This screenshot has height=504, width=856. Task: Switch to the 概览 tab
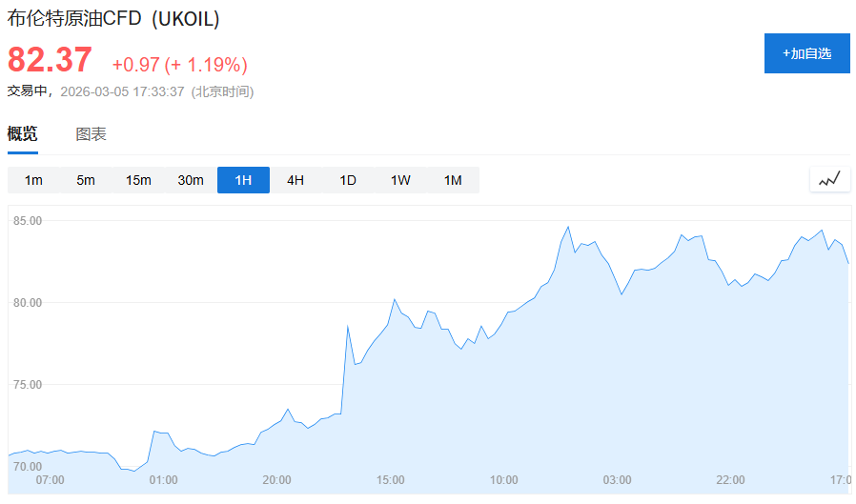[23, 134]
